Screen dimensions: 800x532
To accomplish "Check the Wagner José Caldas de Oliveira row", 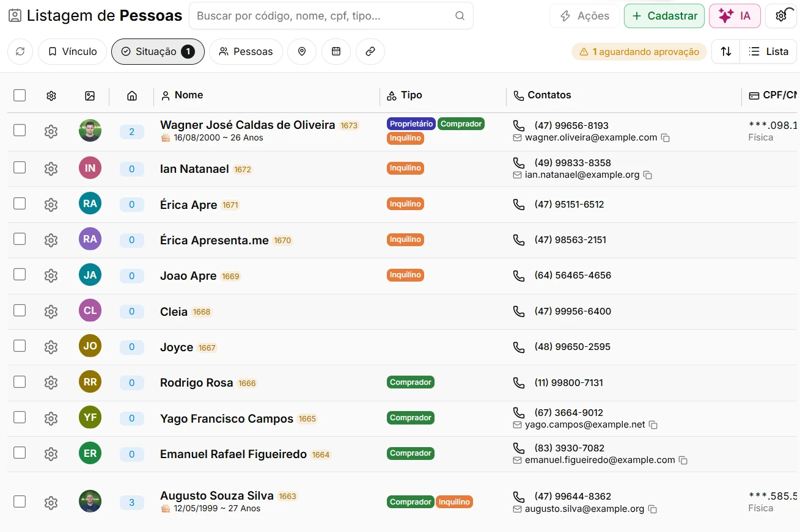I will click(20, 130).
